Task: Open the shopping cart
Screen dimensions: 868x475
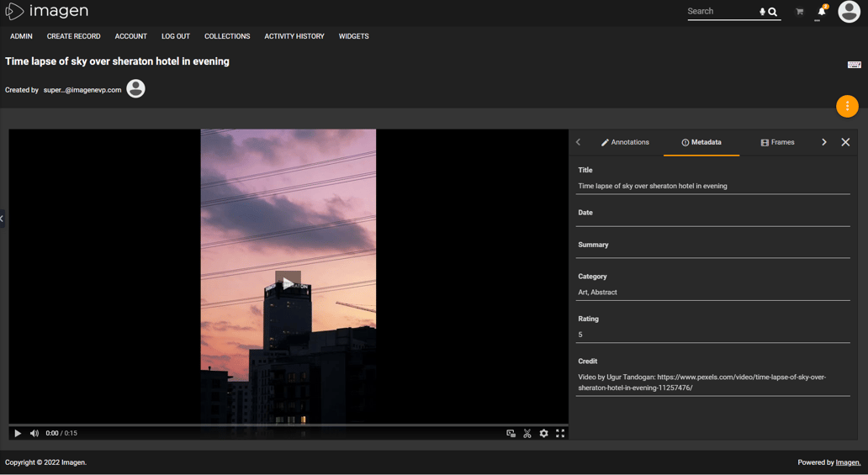Action: click(x=799, y=12)
